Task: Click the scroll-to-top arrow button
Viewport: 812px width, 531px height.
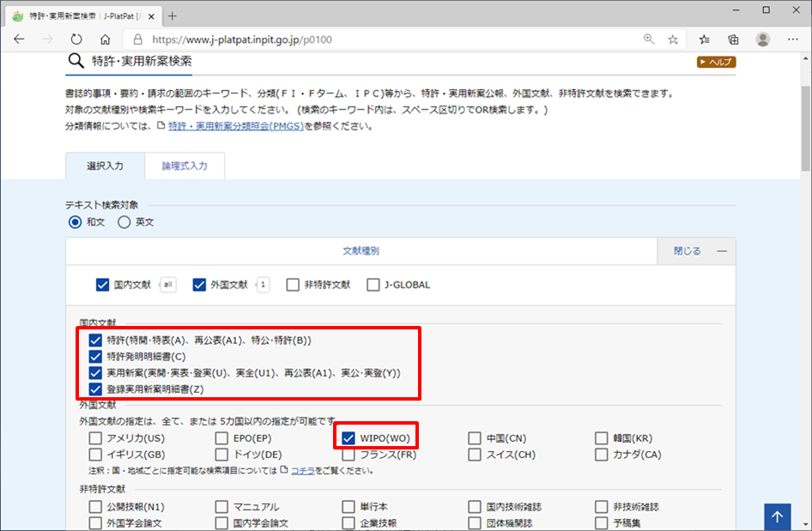Action: [777, 516]
